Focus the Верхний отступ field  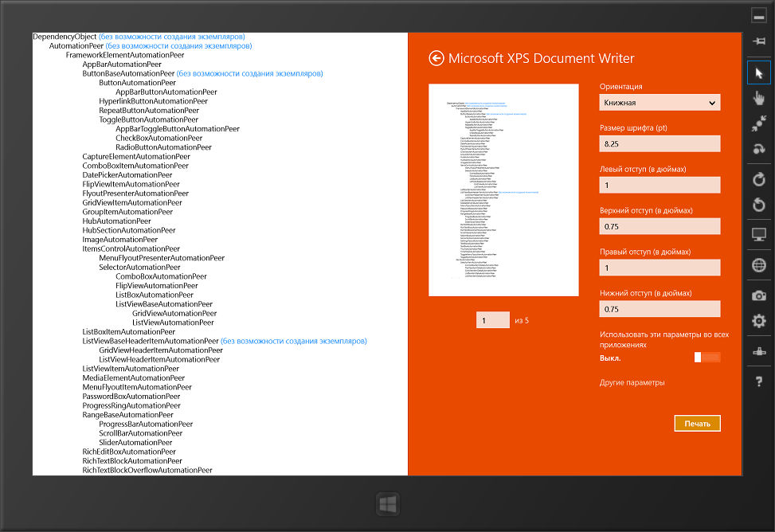660,226
